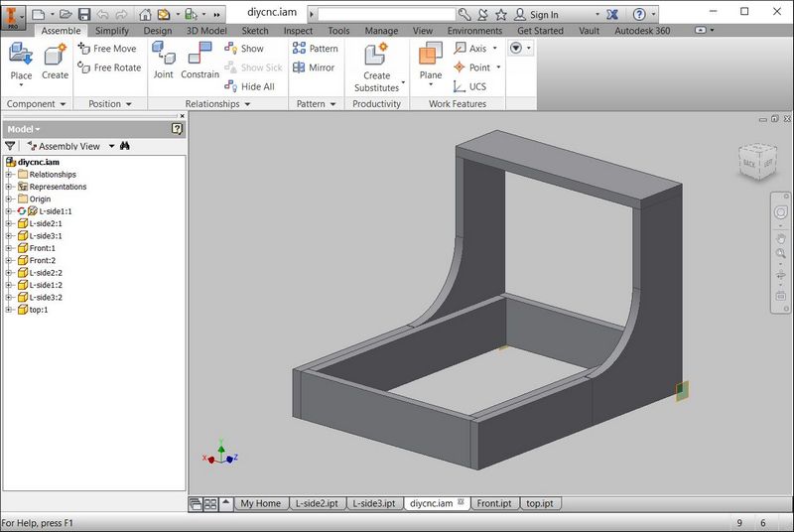
Task: Open the Manage ribbon tab
Action: click(381, 31)
